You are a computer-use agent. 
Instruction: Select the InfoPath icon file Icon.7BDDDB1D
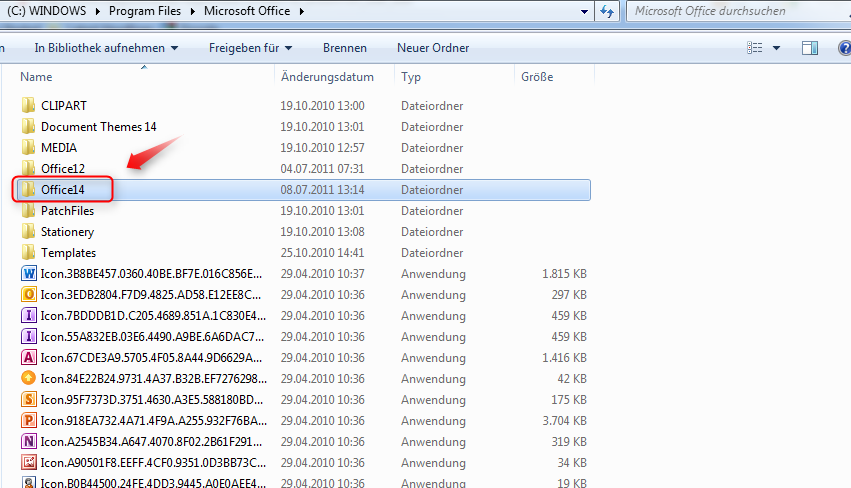pyautogui.click(x=150, y=315)
